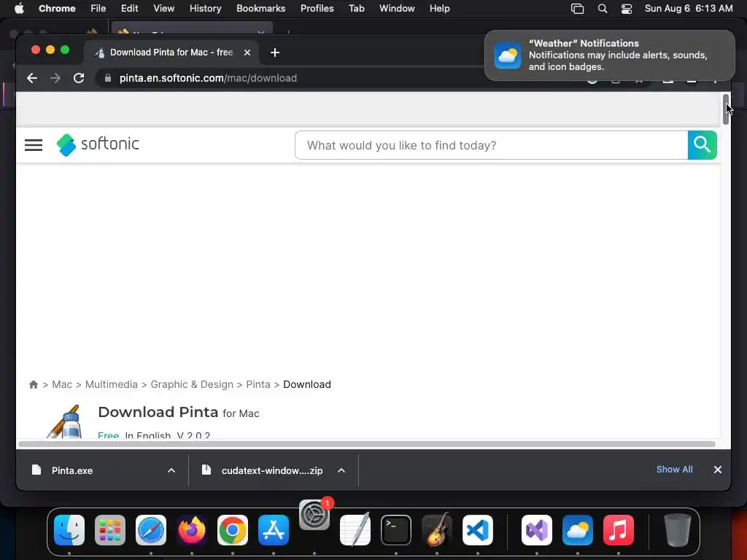Image resolution: width=747 pixels, height=560 pixels.
Task: Click the forward navigation arrow
Action: point(55,78)
